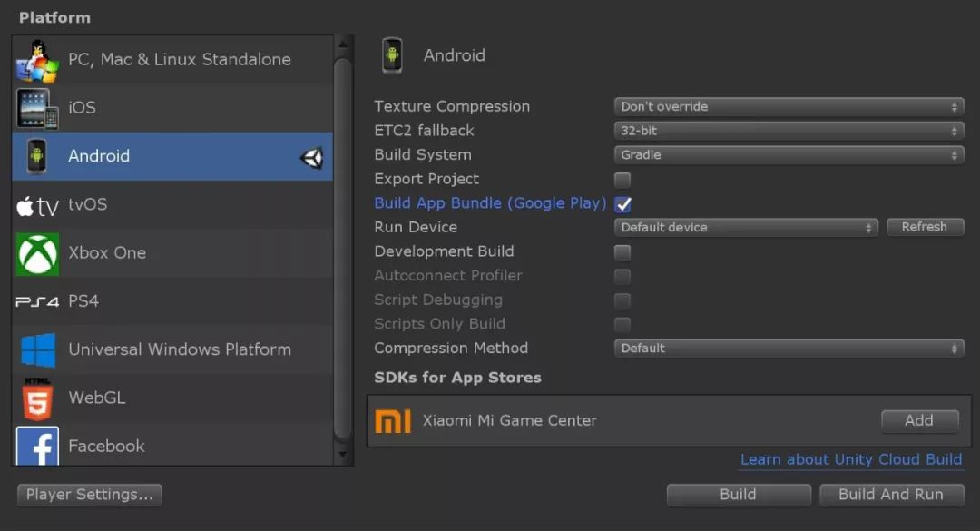Click the Android robot icon in platform list
Viewport: 980px width, 531px height.
click(x=37, y=156)
